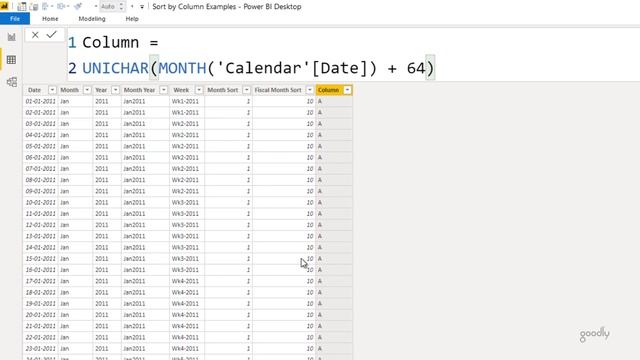Viewport: 640px width, 360px height.
Task: Switch to the Data view icon
Action: click(x=11, y=60)
